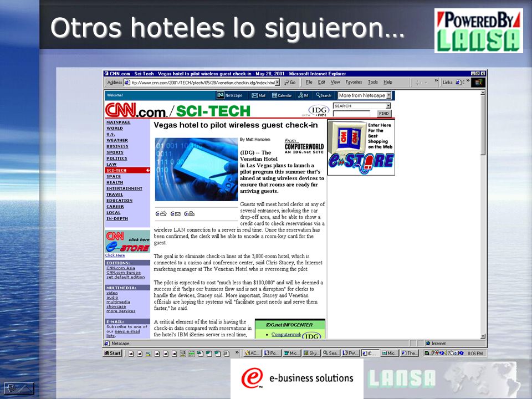Click the 'FW...' taskbar button
This screenshot has width=532, height=399.
[350, 353]
